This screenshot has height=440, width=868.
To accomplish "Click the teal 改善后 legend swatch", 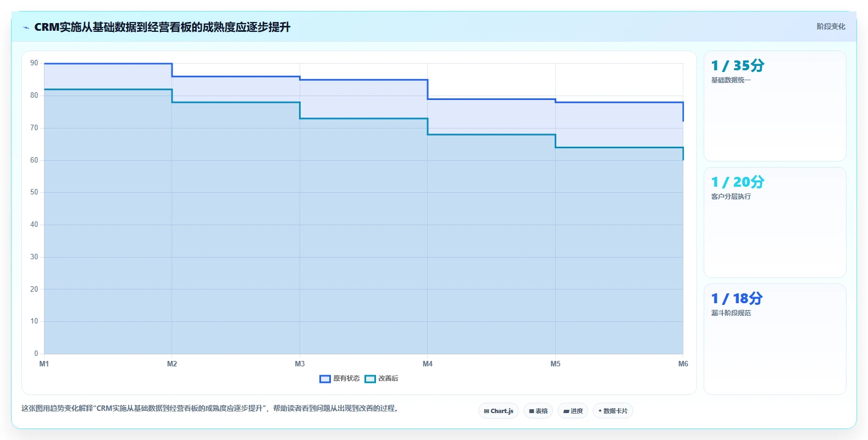I will pyautogui.click(x=370, y=378).
